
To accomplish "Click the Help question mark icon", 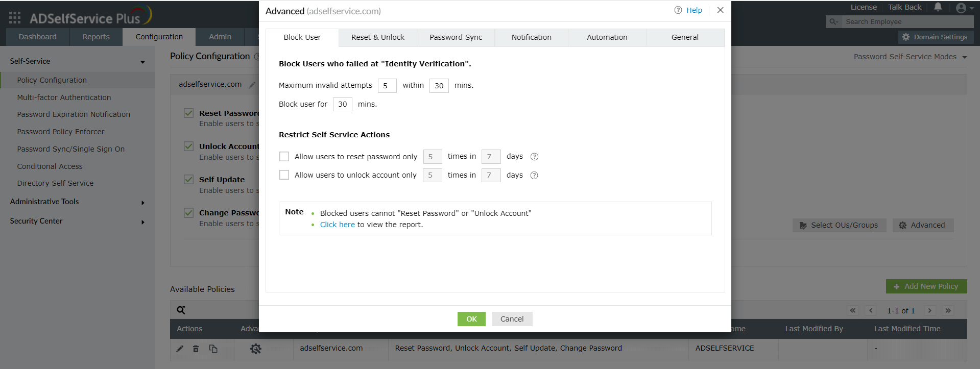I will [x=678, y=10].
